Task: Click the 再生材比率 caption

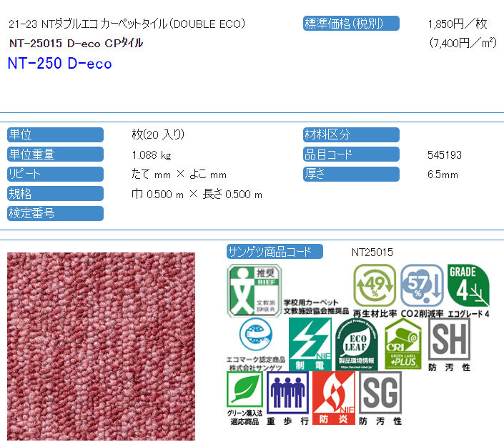Action: [x=375, y=313]
